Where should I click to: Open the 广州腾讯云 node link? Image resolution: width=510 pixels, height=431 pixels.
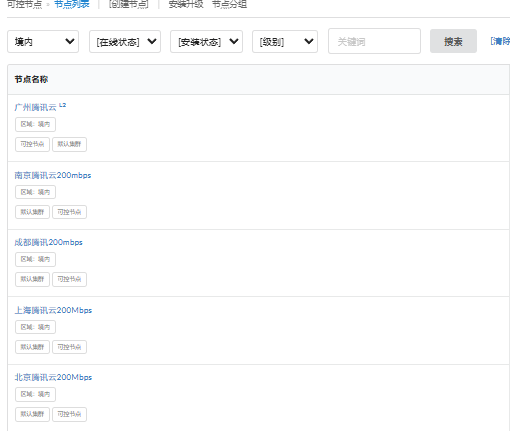click(35, 107)
